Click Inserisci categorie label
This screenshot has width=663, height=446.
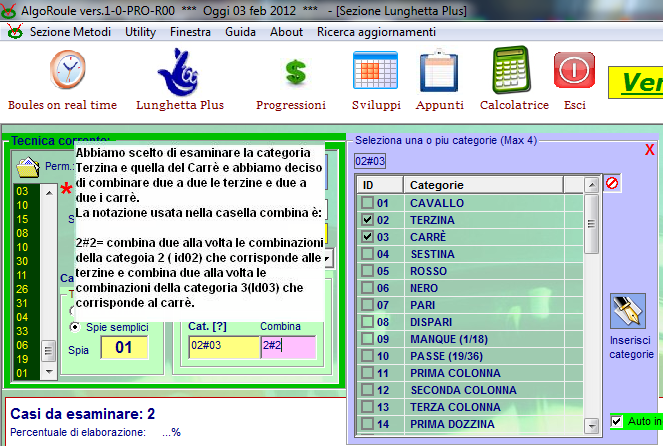click(x=631, y=347)
